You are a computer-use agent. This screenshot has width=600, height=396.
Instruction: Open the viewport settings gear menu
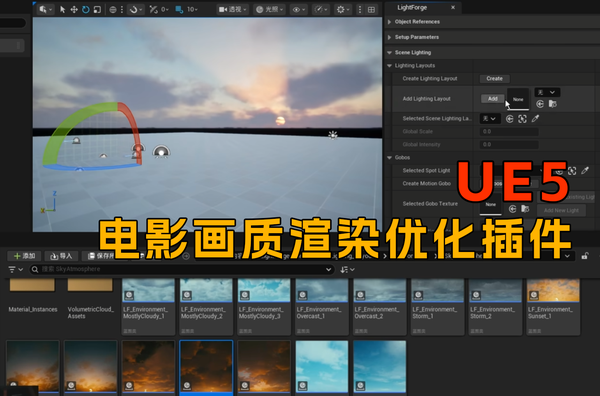[x=342, y=10]
